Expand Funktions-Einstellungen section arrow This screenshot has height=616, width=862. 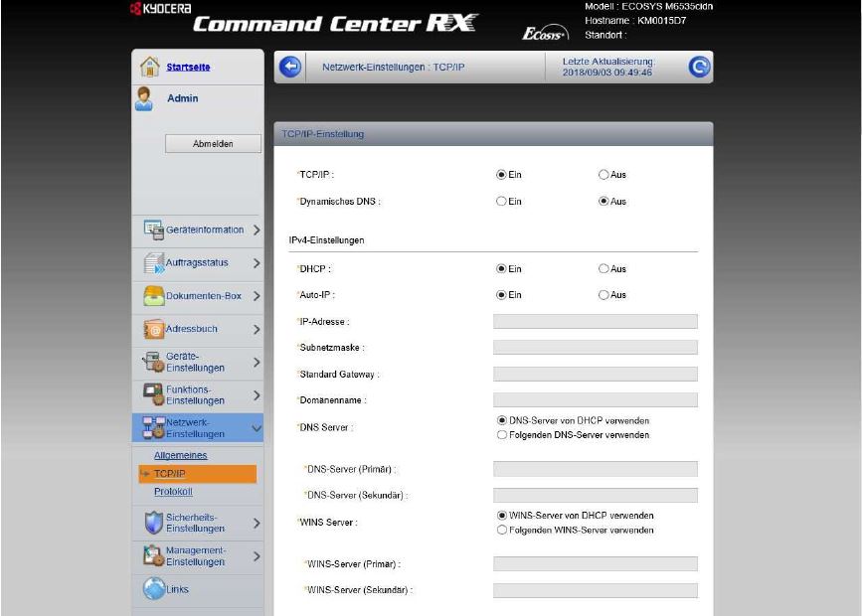pos(257,395)
